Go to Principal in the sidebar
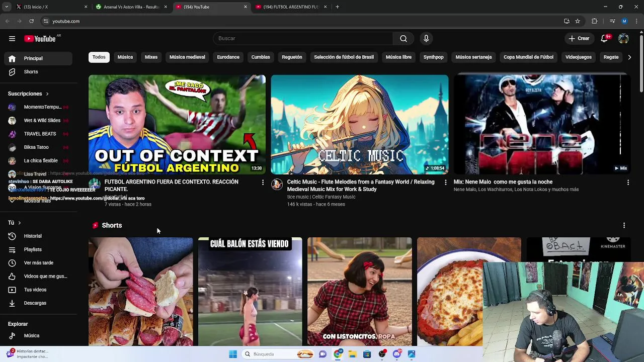The width and height of the screenshot is (644, 362). click(x=38, y=58)
